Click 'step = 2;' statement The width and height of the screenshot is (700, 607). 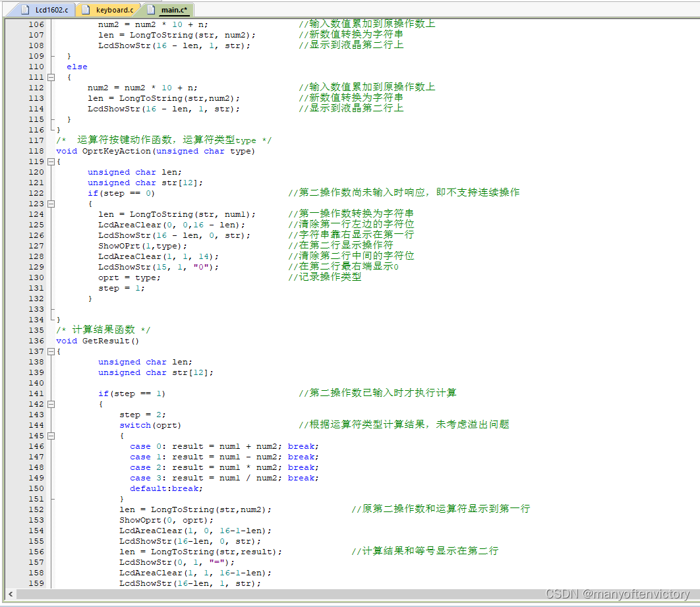[142, 415]
